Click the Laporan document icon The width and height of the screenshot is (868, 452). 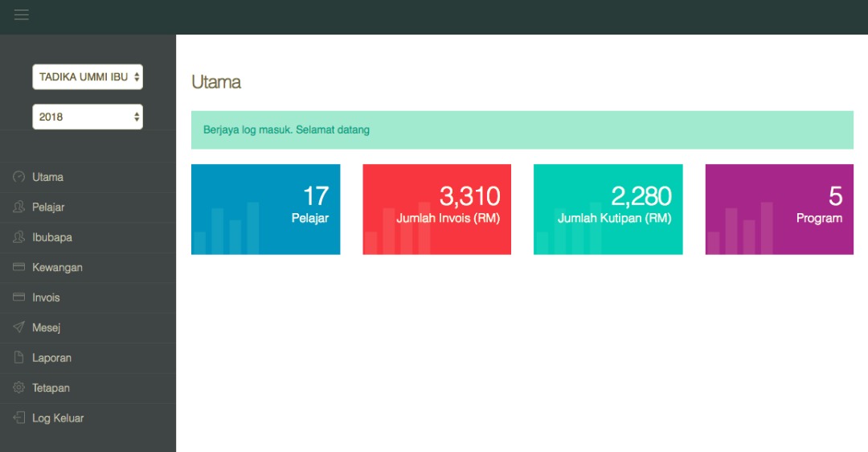click(x=19, y=358)
